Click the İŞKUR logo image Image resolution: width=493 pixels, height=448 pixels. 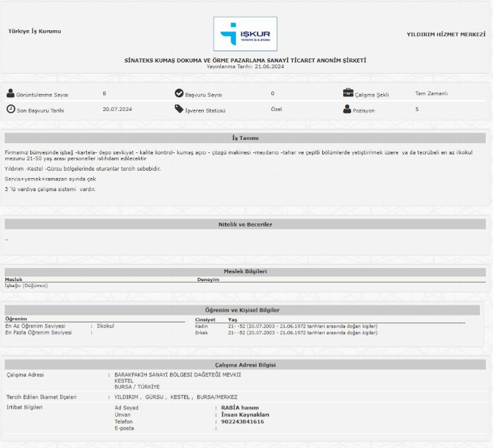pyautogui.click(x=245, y=34)
